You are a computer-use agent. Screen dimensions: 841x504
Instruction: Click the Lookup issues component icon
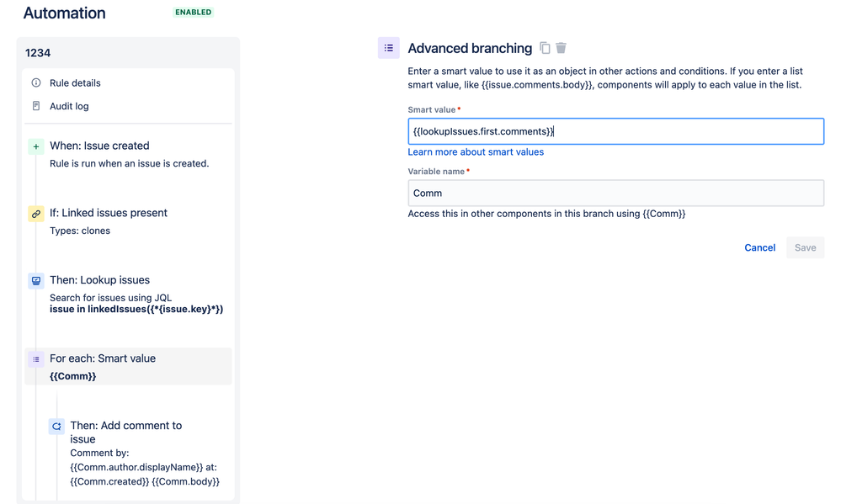click(35, 280)
